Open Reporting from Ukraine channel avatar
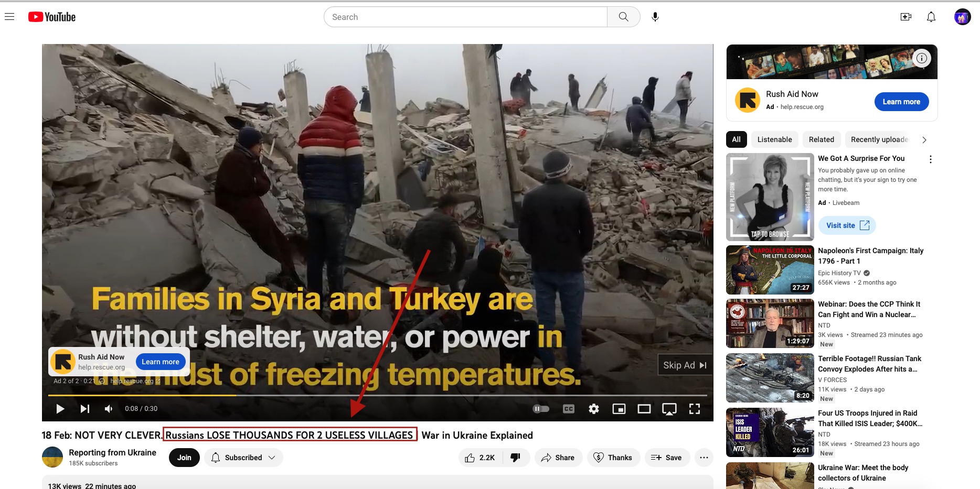The image size is (980, 489). tap(52, 457)
